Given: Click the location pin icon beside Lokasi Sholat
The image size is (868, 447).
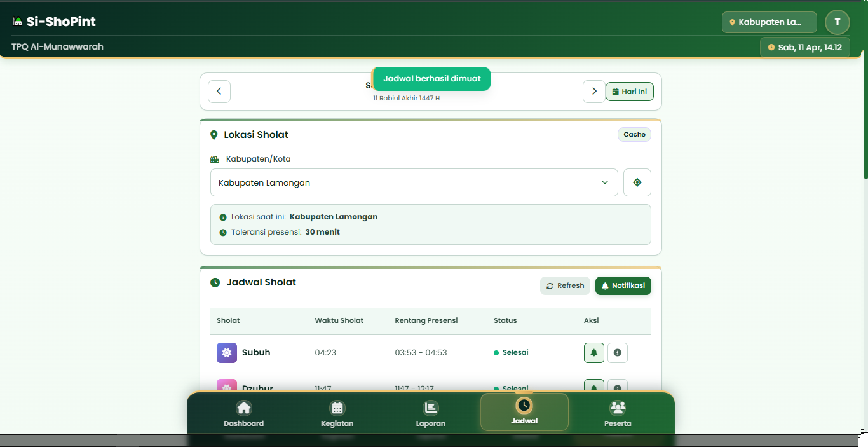Looking at the screenshot, I should (214, 135).
